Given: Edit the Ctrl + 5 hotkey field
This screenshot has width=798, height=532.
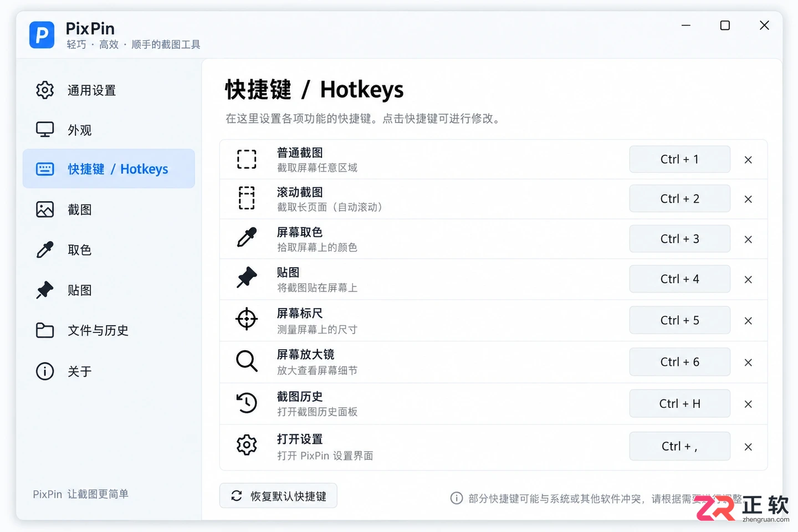Looking at the screenshot, I should (679, 320).
